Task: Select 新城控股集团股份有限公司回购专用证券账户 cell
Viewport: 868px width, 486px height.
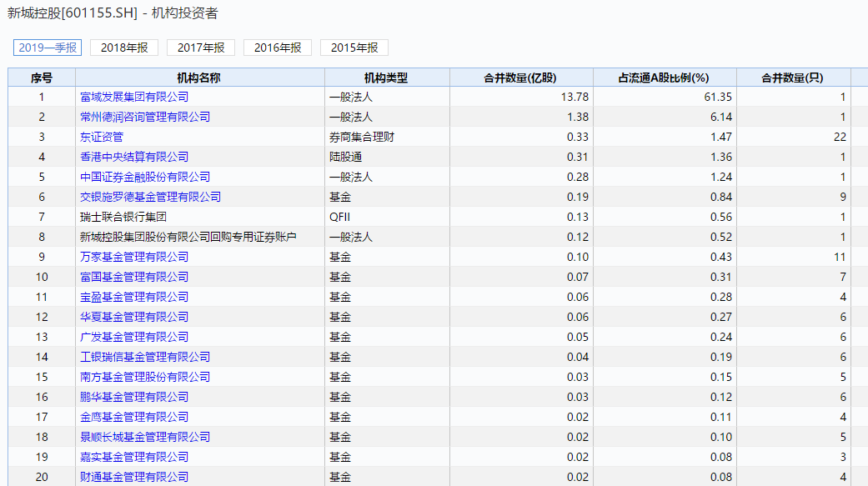Action: [x=200, y=237]
